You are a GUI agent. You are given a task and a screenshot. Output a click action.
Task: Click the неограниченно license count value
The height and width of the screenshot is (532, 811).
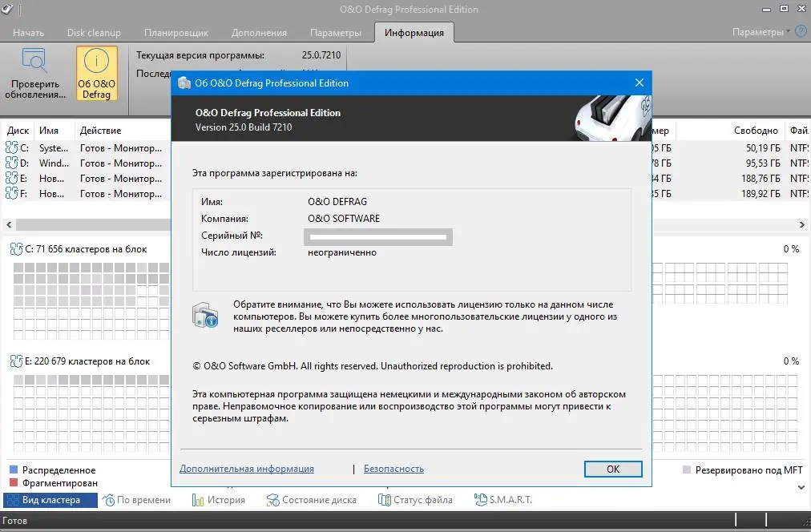coord(342,253)
